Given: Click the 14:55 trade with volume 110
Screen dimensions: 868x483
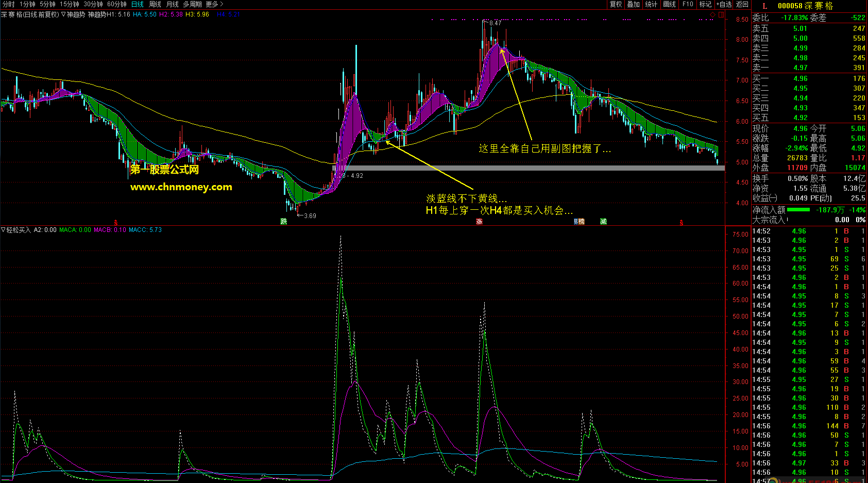Looking at the screenshot, I should point(809,407).
